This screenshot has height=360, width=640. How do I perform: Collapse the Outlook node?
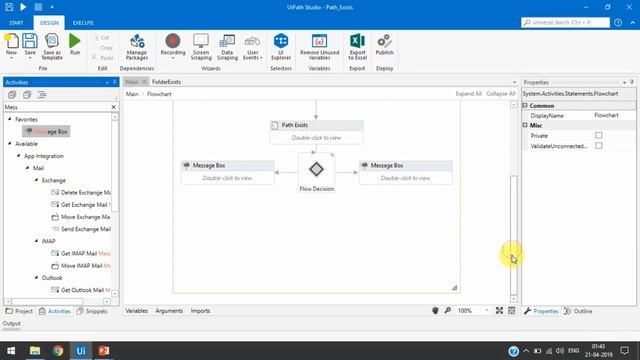tap(36, 278)
